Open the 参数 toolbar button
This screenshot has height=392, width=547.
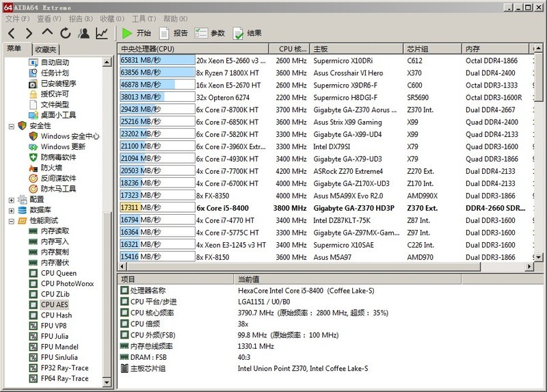[210, 33]
